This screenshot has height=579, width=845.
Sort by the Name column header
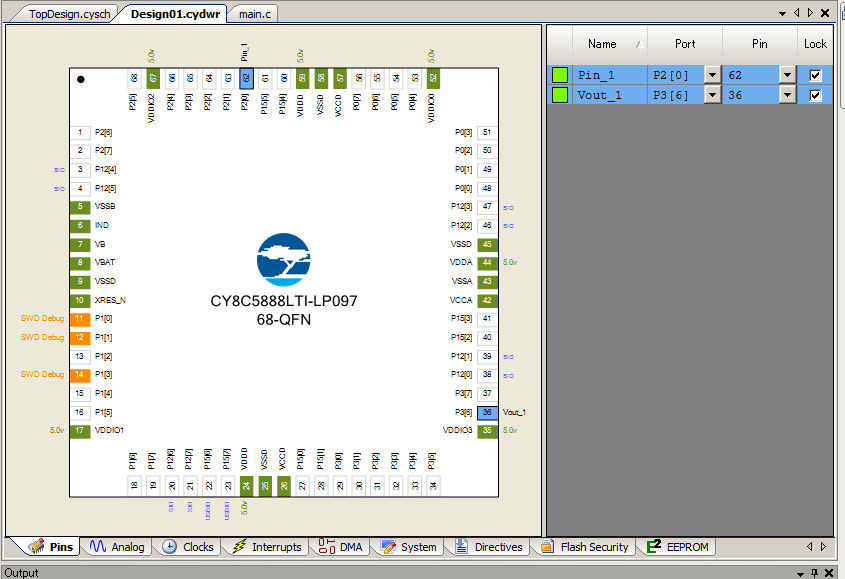coord(609,44)
